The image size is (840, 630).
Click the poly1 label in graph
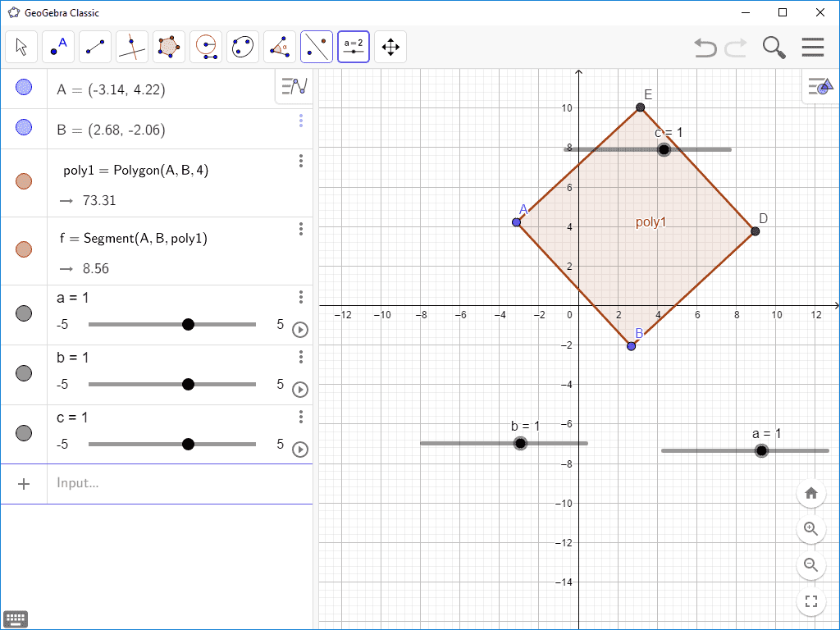point(651,221)
